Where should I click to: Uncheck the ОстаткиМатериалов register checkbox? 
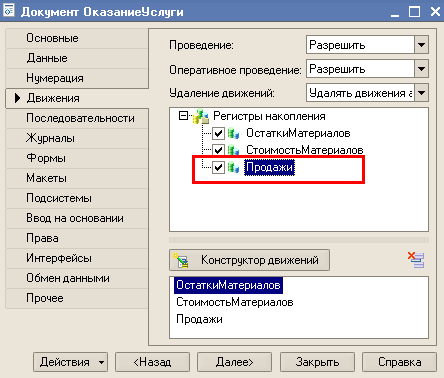tap(218, 133)
